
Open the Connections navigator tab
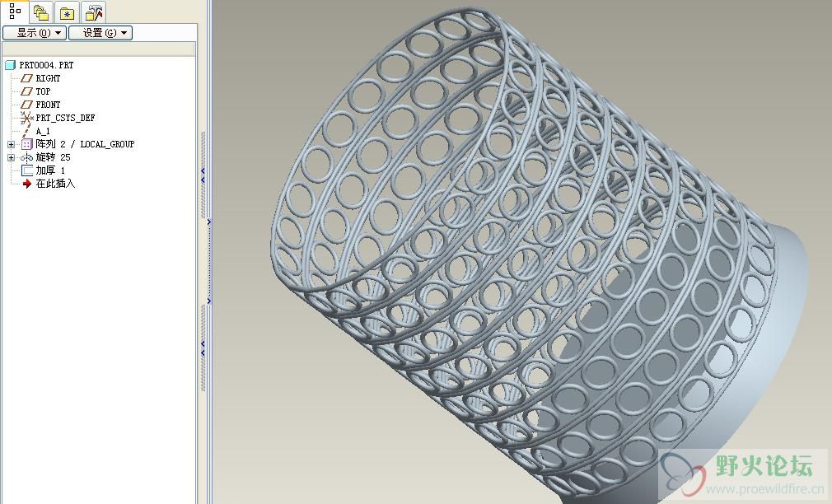(x=93, y=12)
